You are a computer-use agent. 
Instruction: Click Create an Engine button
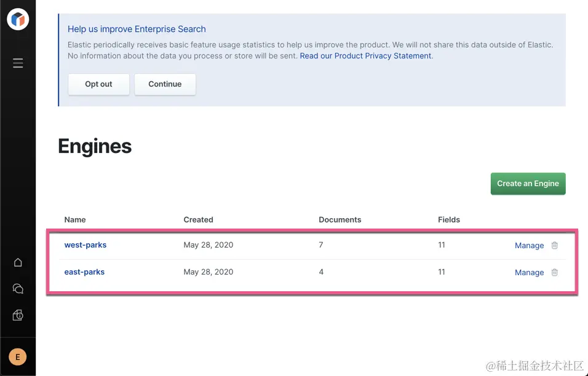pyautogui.click(x=528, y=184)
